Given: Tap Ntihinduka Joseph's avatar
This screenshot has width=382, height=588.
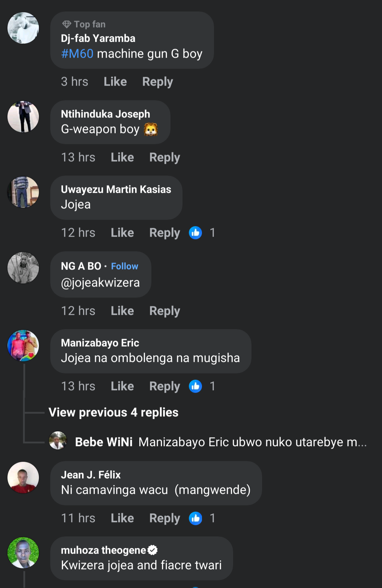Looking at the screenshot, I should coord(23,117).
